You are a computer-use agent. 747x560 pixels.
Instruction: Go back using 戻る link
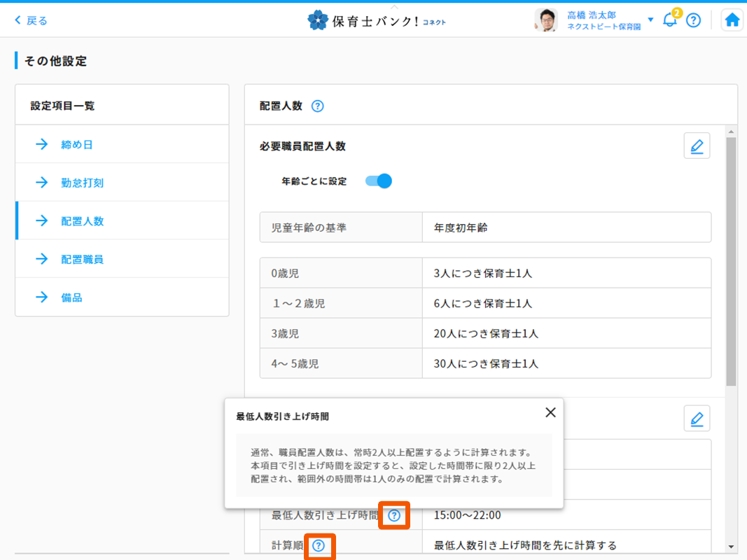[x=31, y=20]
